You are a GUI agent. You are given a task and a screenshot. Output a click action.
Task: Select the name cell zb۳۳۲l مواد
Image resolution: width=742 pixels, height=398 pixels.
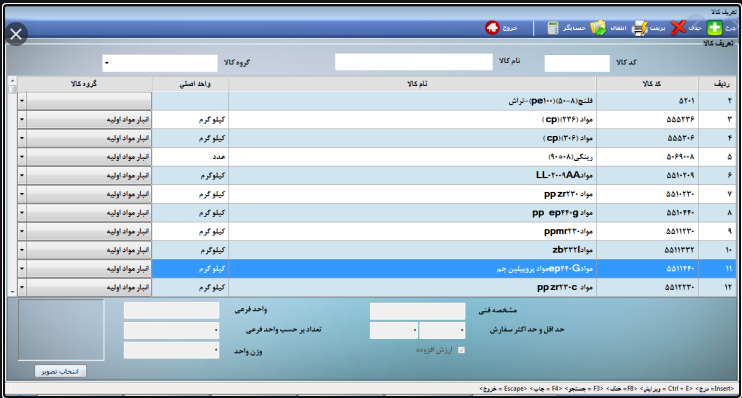413,250
